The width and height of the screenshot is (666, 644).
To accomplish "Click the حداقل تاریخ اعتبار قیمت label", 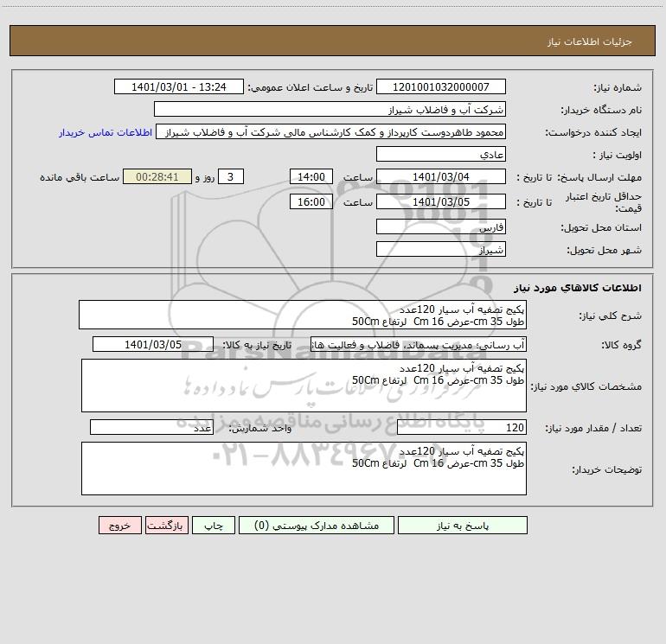I will pyautogui.click(x=603, y=202).
